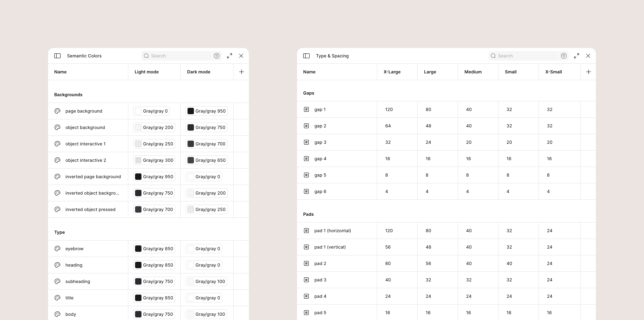Click the filter icon beside Type & Spacing search
The height and width of the screenshot is (320, 644).
[564, 56]
